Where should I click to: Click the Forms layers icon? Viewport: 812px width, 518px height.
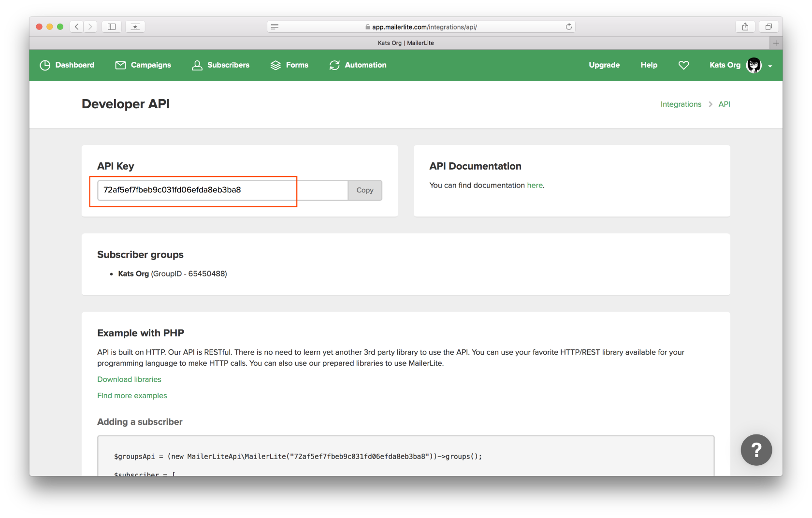click(x=275, y=65)
